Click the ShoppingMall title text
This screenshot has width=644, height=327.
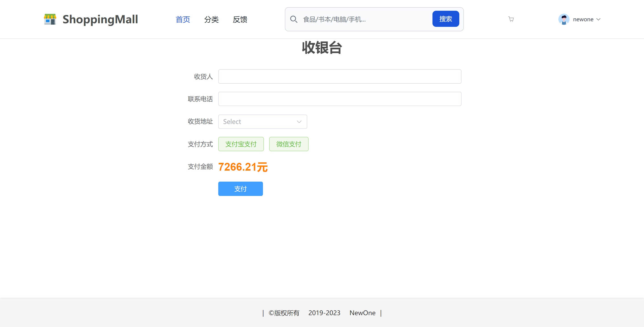pyautogui.click(x=100, y=19)
